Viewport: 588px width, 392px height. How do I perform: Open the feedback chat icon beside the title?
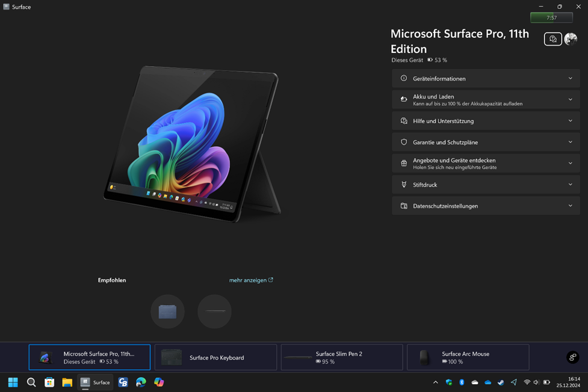point(552,39)
